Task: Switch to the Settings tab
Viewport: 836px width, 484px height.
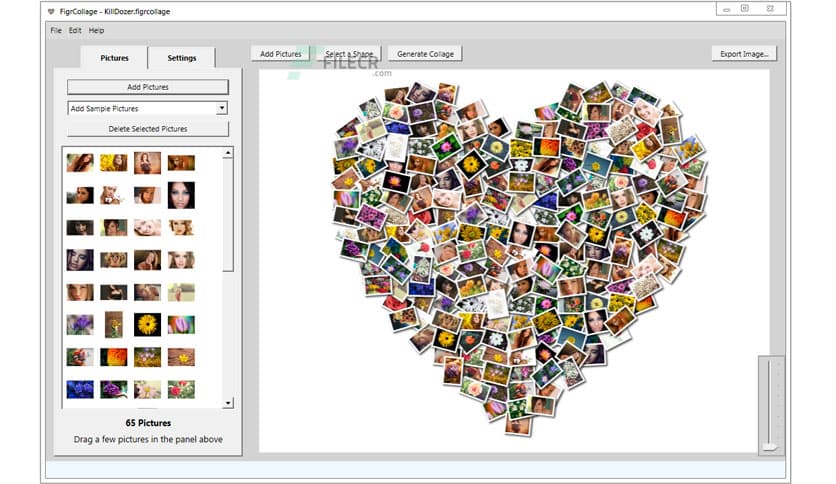Action: 182,58
